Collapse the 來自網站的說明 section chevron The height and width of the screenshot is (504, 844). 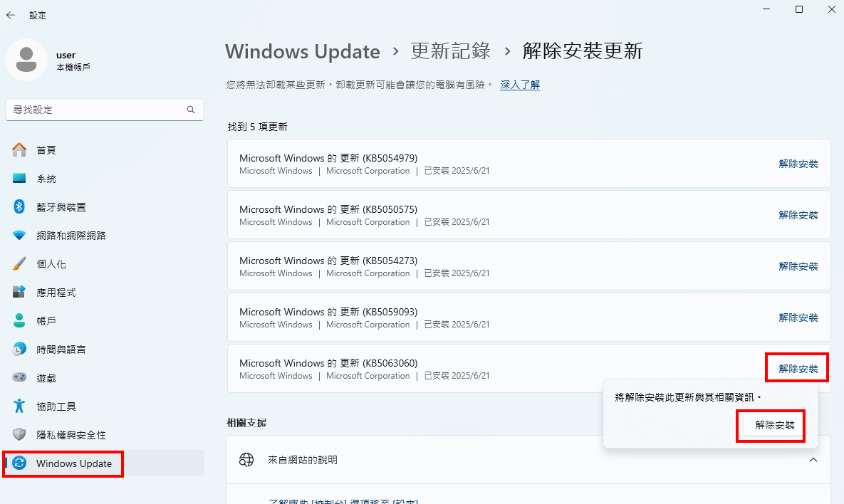click(813, 460)
